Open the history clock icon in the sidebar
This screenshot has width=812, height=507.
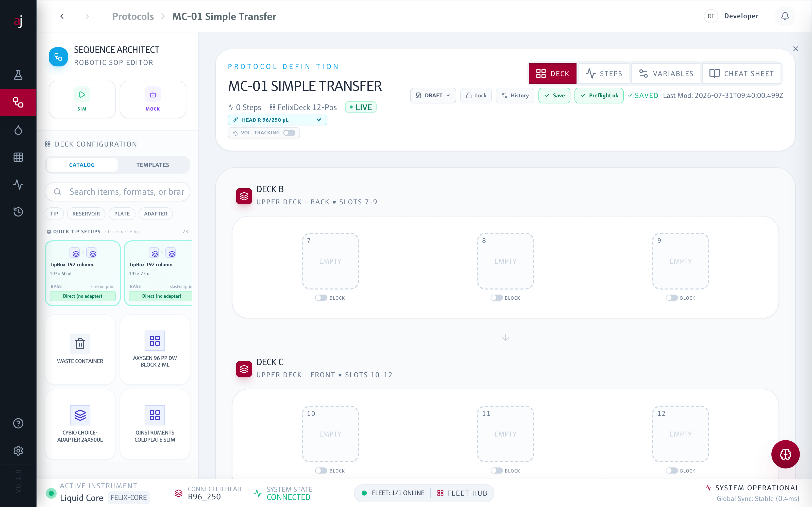coord(18,212)
